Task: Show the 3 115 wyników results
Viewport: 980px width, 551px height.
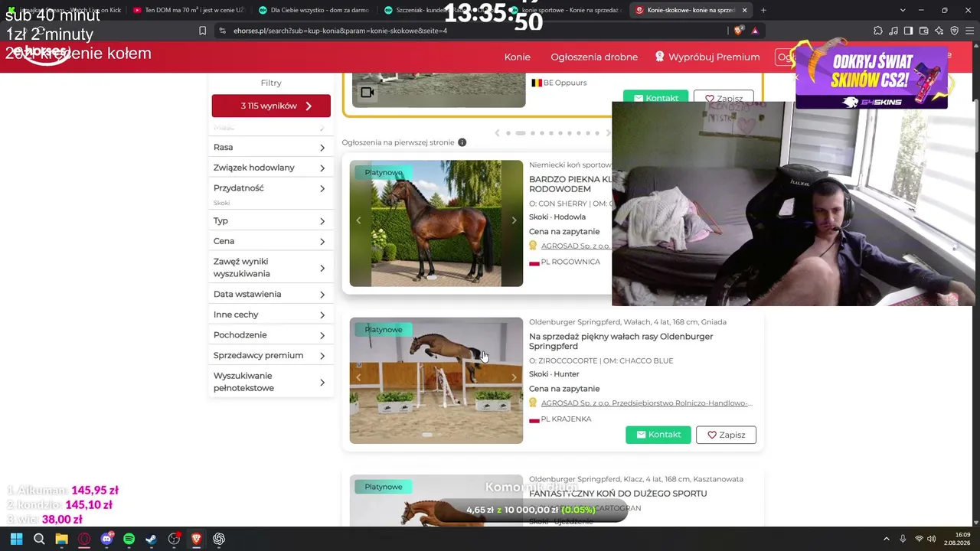Action: [271, 106]
